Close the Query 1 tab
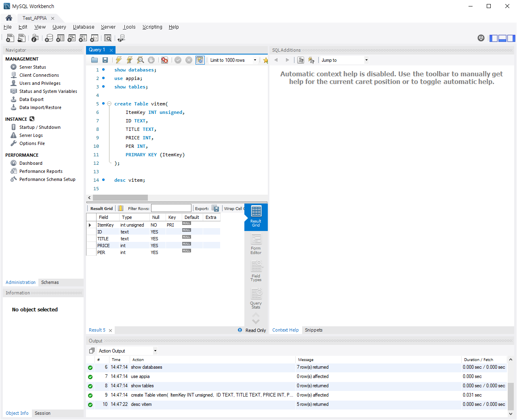Image resolution: width=517 pixels, height=420 pixels. [111, 50]
